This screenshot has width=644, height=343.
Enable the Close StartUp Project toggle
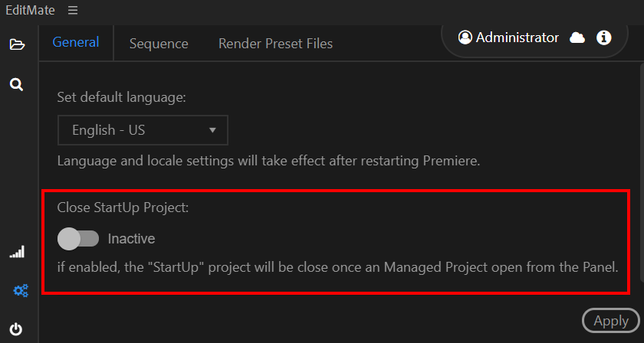click(78, 239)
